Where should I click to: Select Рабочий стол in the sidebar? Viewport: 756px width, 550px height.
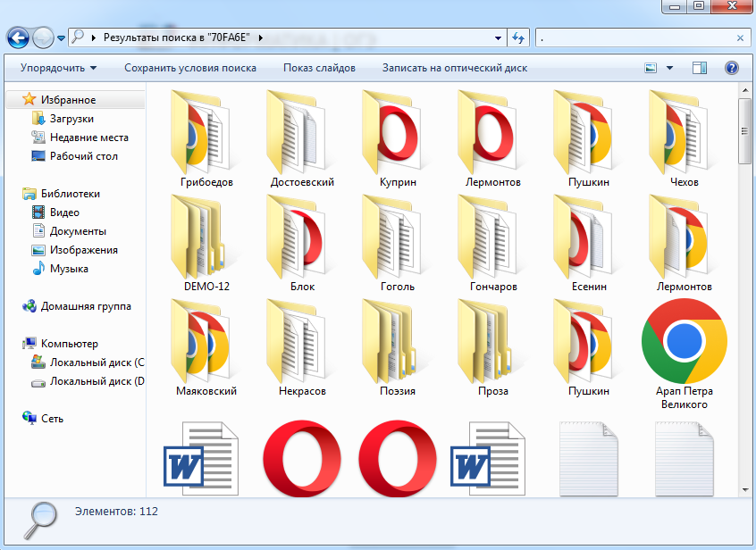click(83, 156)
